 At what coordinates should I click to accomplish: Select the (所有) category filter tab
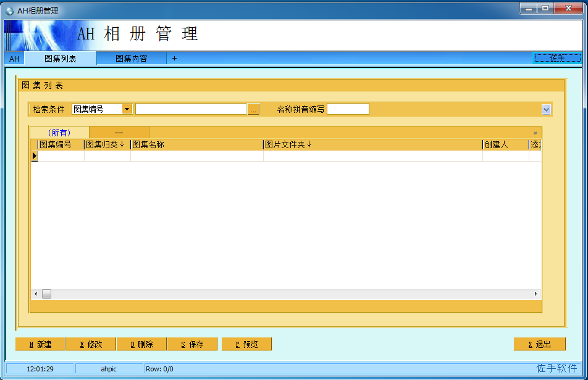[x=59, y=133]
